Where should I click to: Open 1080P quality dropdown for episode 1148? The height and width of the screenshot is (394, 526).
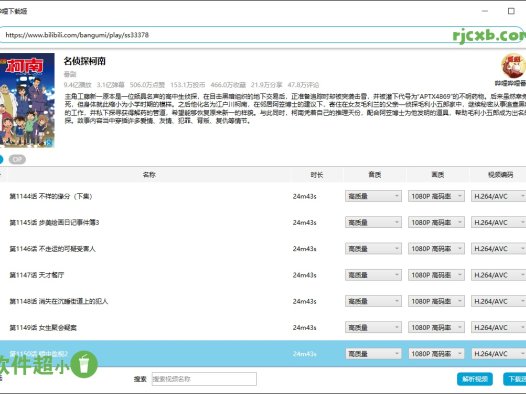436,301
